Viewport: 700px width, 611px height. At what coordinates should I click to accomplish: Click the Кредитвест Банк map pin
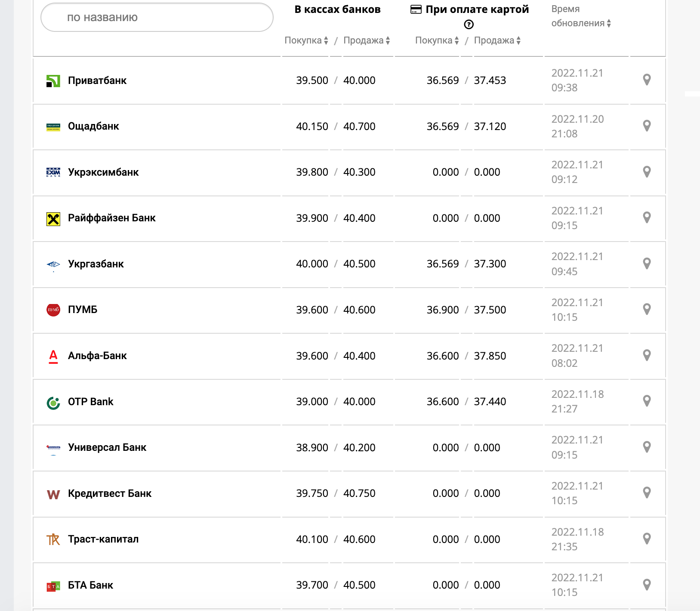tap(646, 493)
